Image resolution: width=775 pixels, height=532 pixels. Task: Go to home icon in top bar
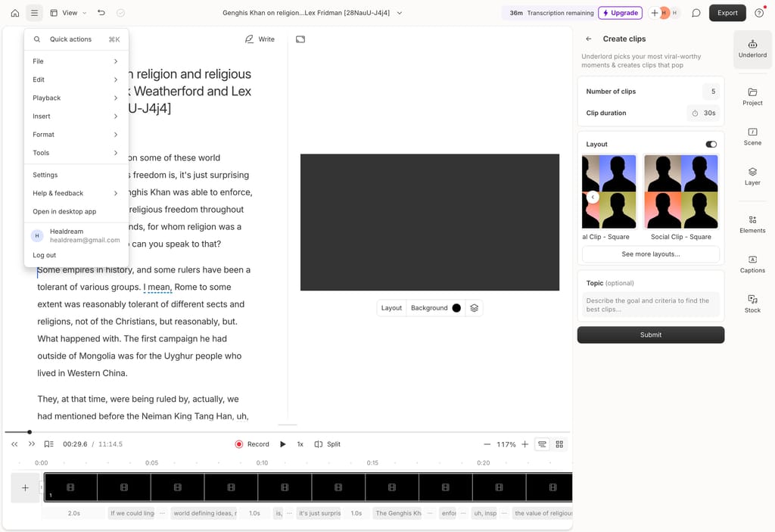pos(15,13)
